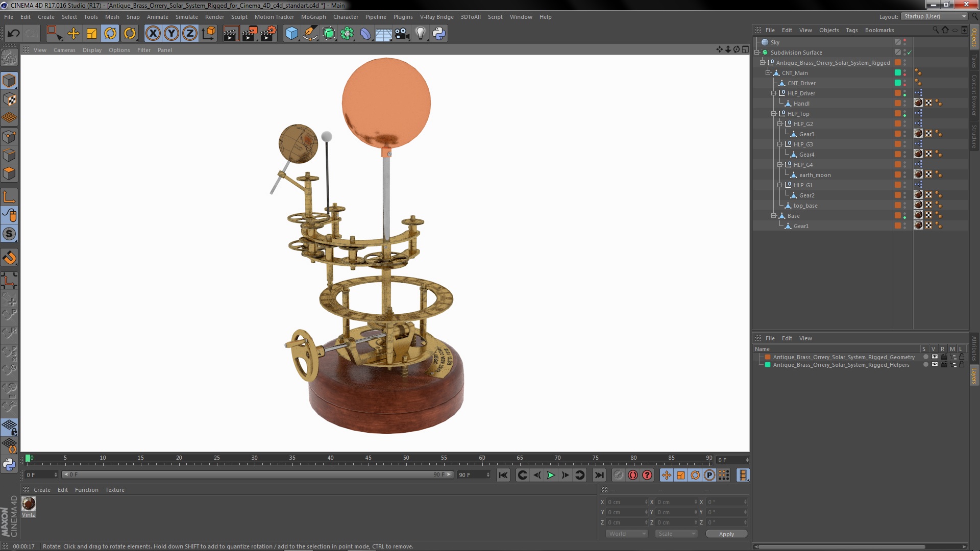Screen dimensions: 980x551
Task: Open the Cameras viewport menu
Action: (64, 50)
